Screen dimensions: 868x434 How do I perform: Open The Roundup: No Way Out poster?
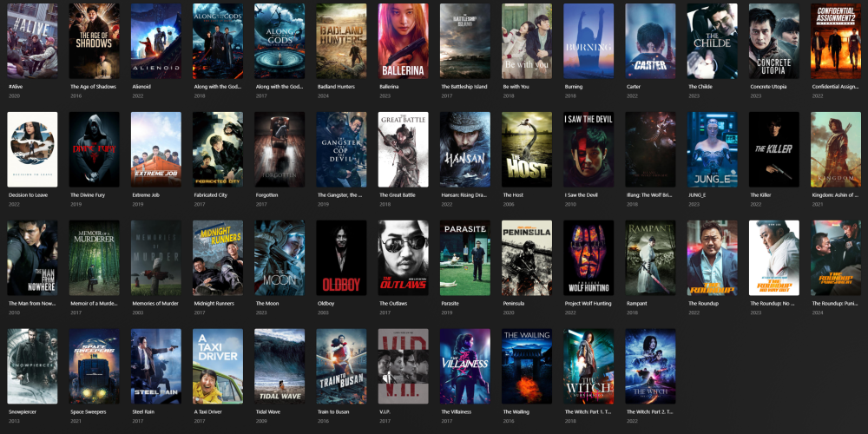[774, 258]
